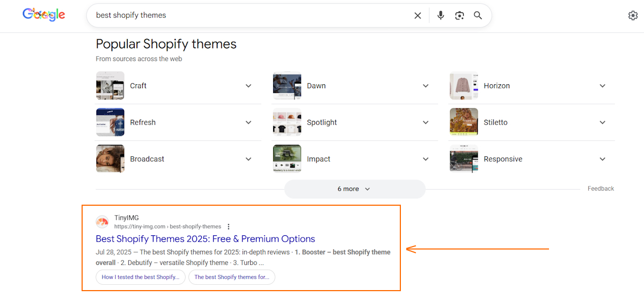Expand the Responsive theme chevron

(602, 159)
